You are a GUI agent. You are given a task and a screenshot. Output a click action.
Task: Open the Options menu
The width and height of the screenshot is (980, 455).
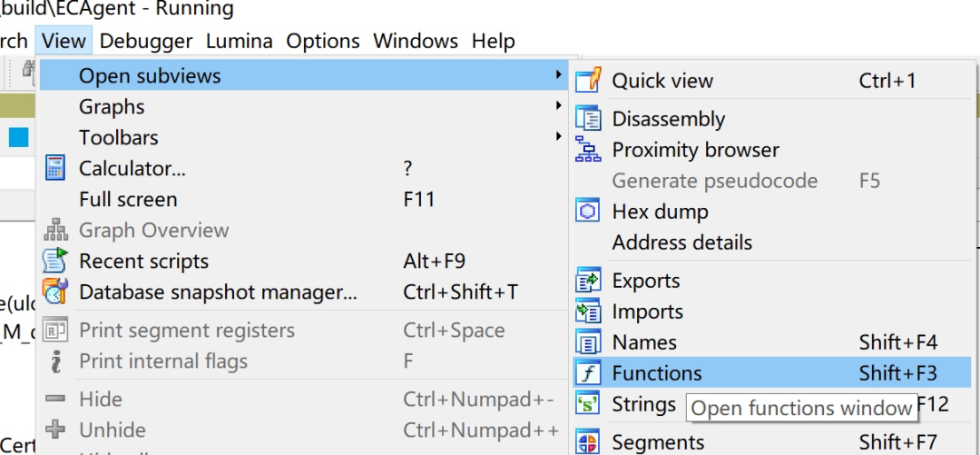(x=323, y=41)
